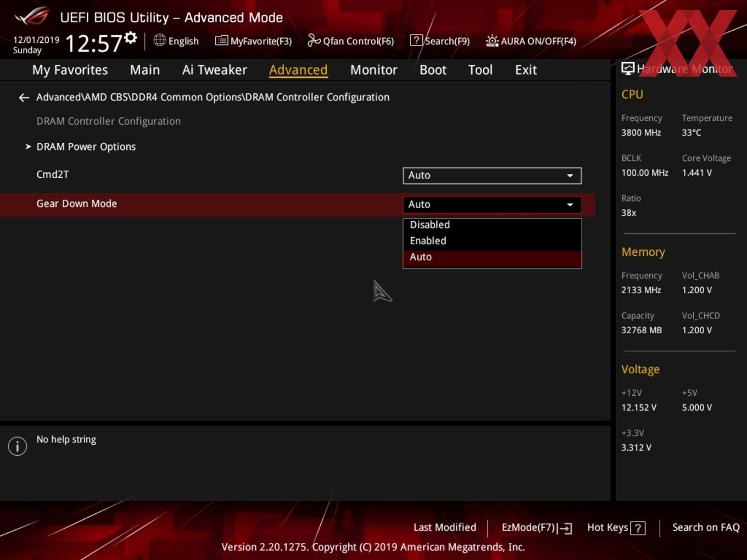Choose Auto in Gear Down Mode list
The height and width of the screenshot is (560, 747).
492,257
